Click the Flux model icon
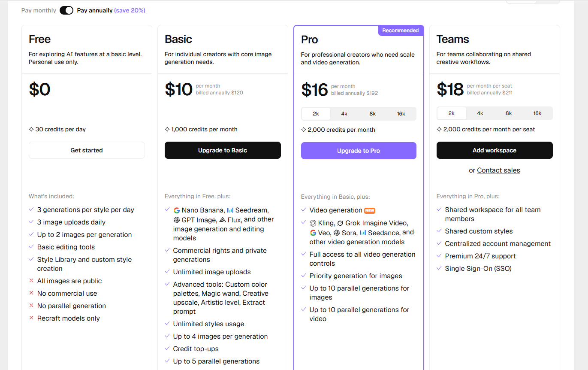 pyautogui.click(x=223, y=220)
